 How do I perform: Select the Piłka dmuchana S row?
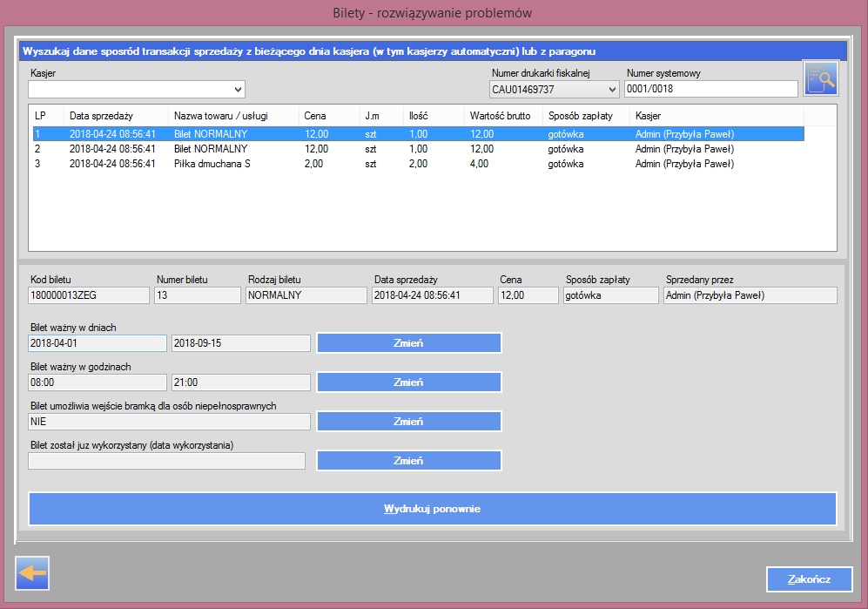[x=418, y=164]
